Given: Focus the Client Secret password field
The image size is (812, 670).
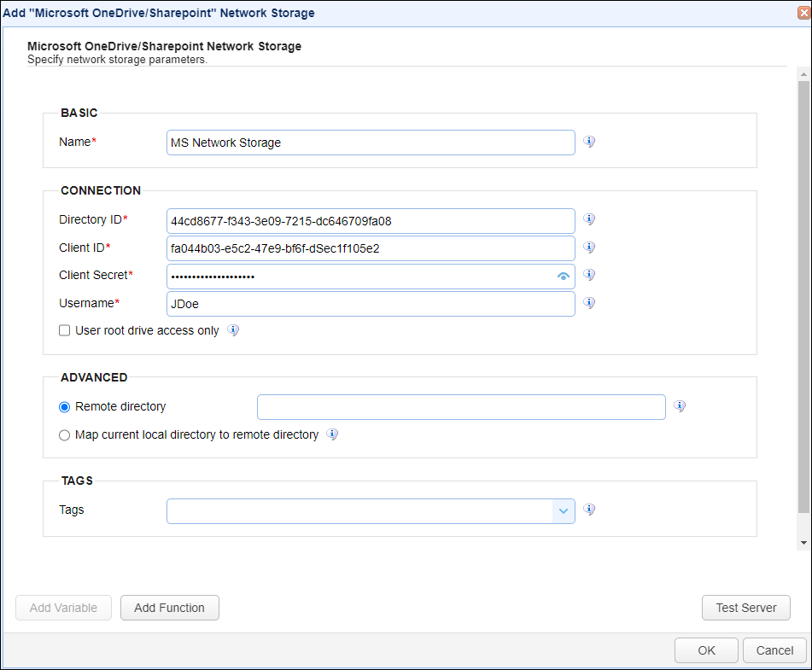Looking at the screenshot, I should coord(371,277).
